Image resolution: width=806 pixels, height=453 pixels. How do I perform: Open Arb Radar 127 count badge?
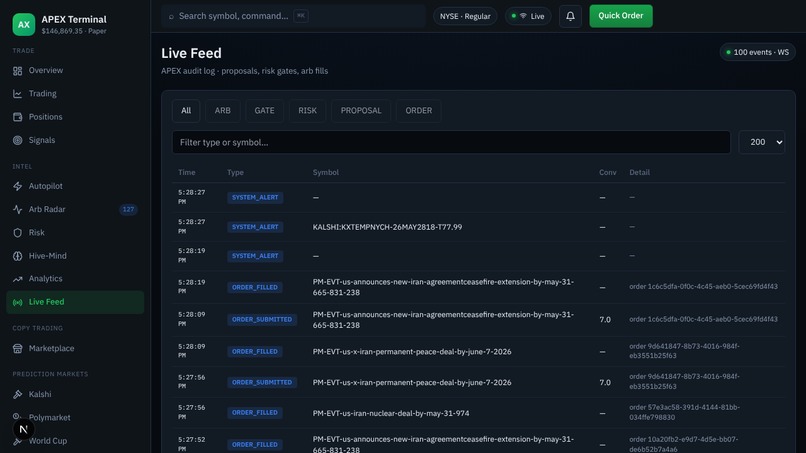tap(128, 209)
